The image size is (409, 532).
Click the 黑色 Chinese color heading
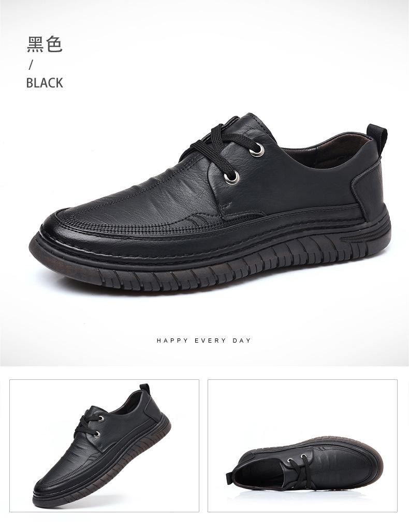(45, 45)
